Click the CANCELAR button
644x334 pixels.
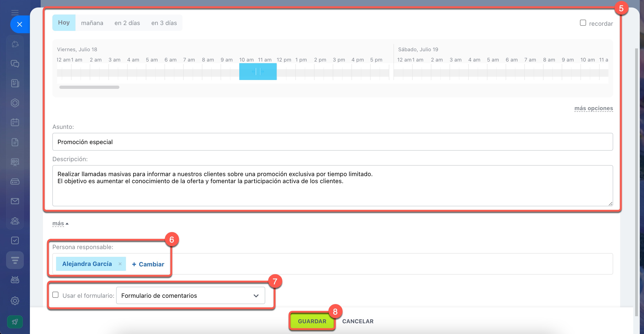click(x=358, y=321)
